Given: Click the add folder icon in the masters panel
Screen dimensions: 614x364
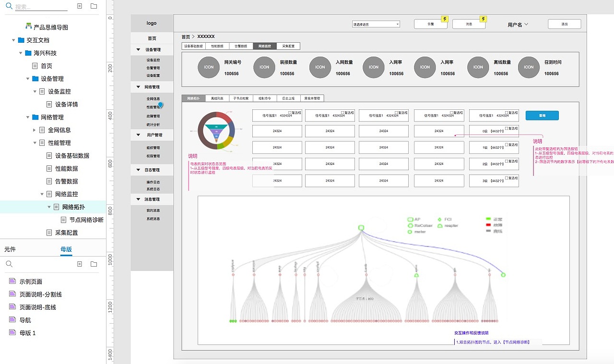Looking at the screenshot, I should pyautogui.click(x=94, y=264).
